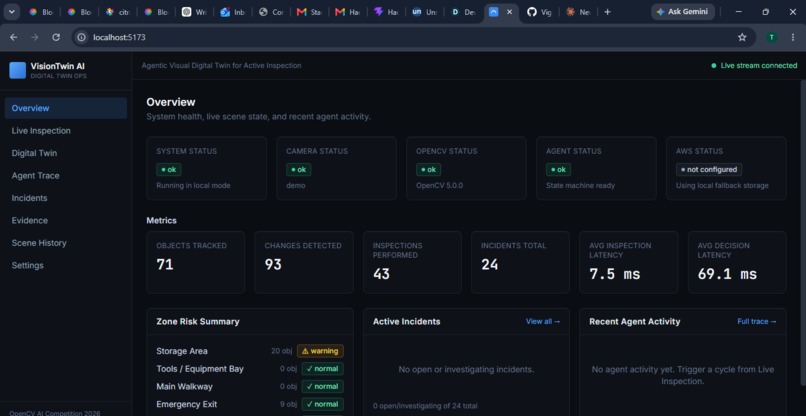Click the Tools / Equipment Bay normal badge
Screen dimensions: 806x416
tap(323, 369)
